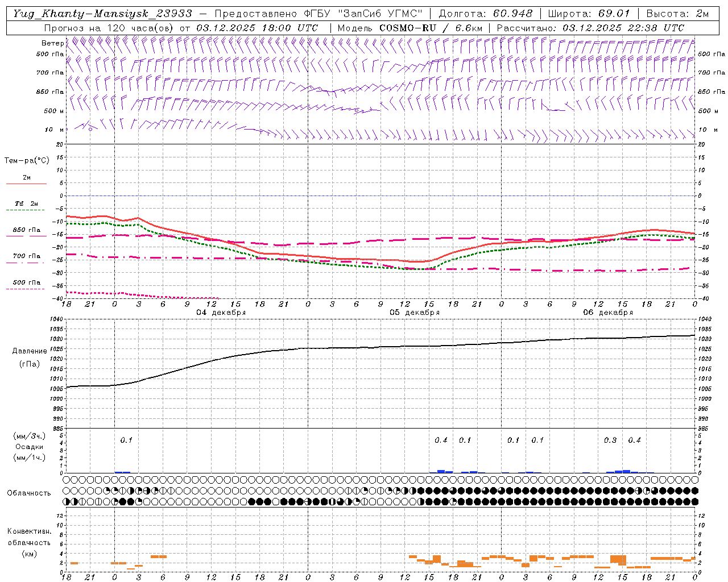Click the (мм/3ч.) precipitation unit label

[x=30, y=436]
